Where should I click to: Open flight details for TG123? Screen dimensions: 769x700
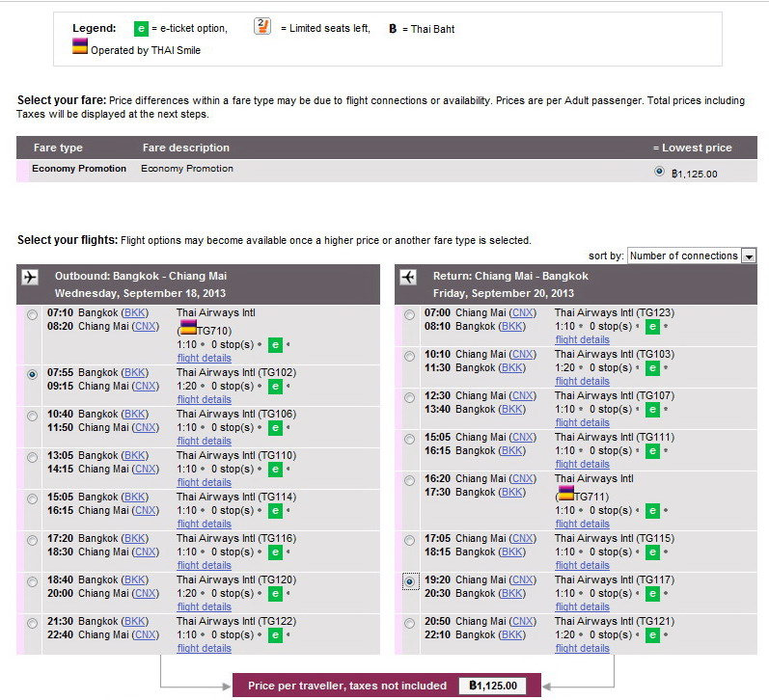point(582,339)
